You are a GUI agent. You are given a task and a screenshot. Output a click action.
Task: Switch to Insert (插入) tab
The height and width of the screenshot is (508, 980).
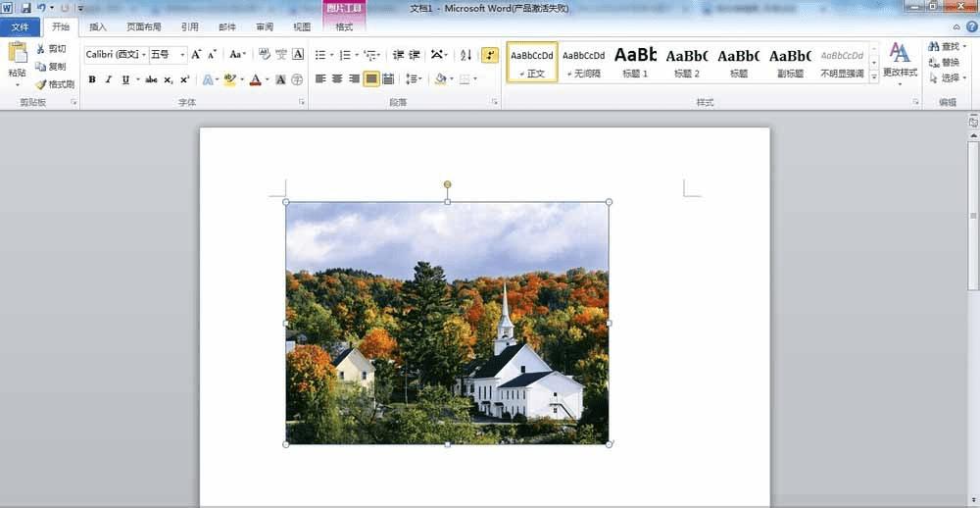point(98,26)
